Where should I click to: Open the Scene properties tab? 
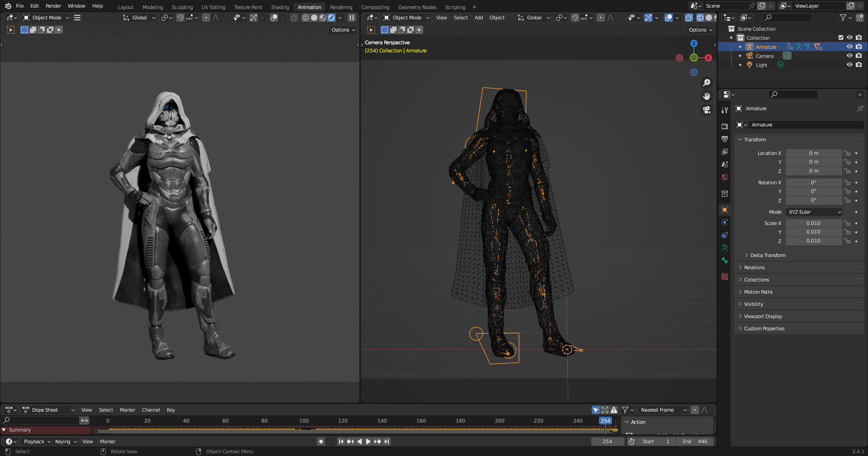(x=725, y=165)
